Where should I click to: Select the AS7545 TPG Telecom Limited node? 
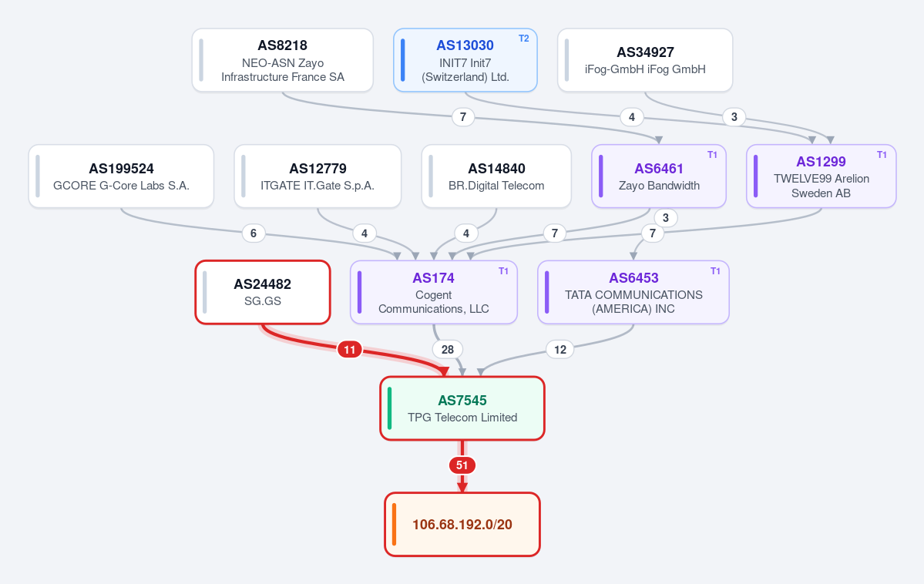(462, 408)
